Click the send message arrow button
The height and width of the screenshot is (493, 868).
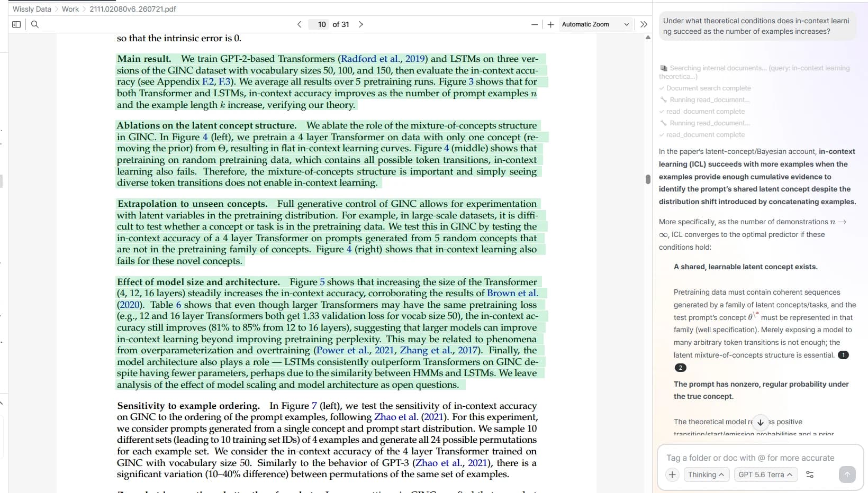coord(847,474)
